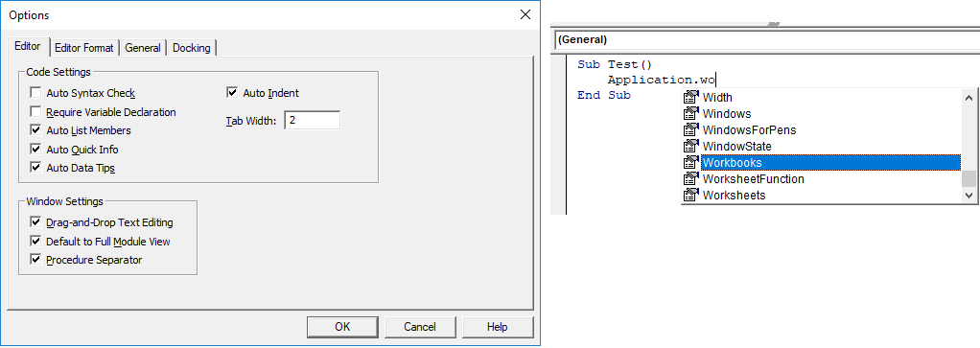Open Help from the Options dialog

tap(498, 327)
